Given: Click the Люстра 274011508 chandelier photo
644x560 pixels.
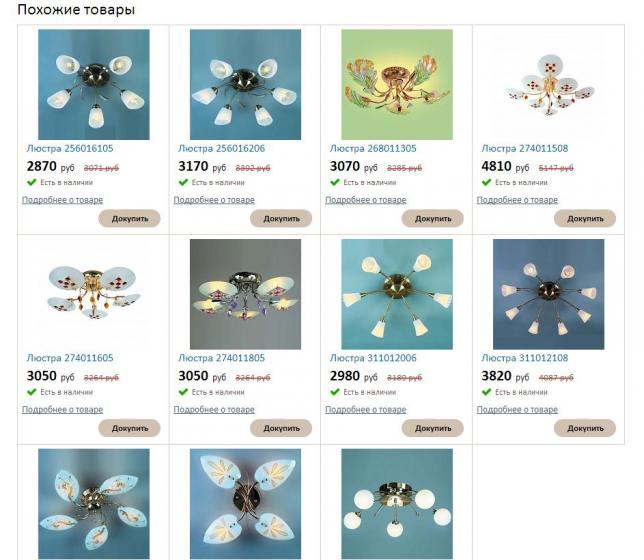Looking at the screenshot, I should pyautogui.click(x=548, y=84).
